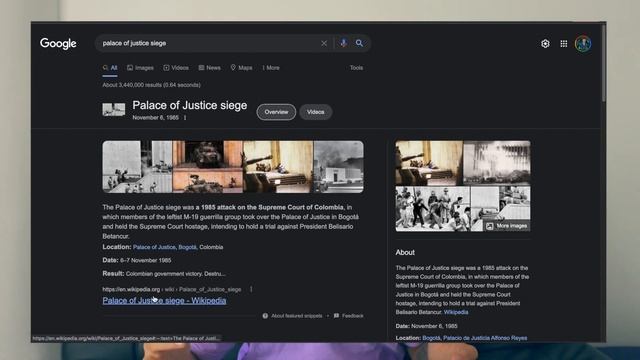Open top-left image in the right knowledge panel
Image resolution: width=640 pixels, height=360 pixels.
pos(429,163)
